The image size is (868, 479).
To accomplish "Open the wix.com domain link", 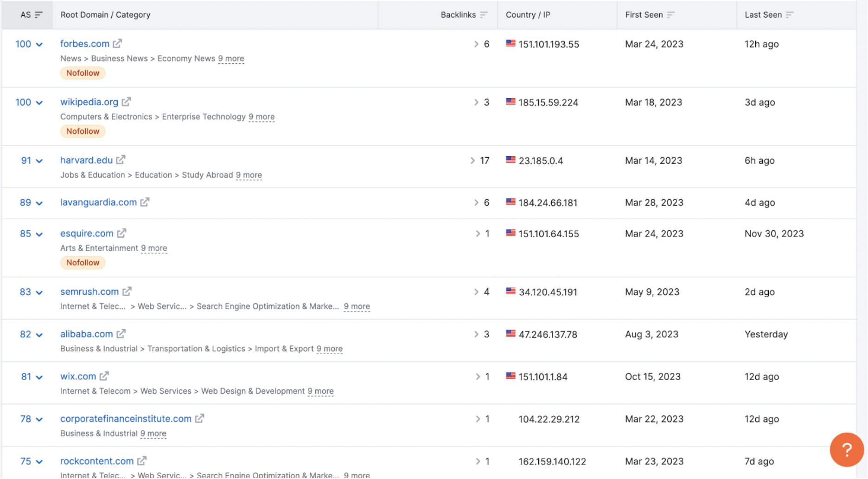I will coord(78,376).
